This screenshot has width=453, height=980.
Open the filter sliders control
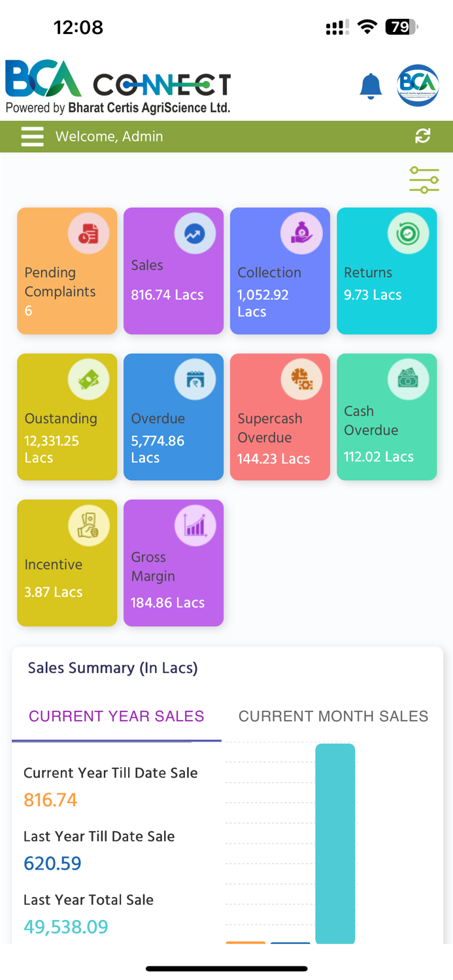pos(424,180)
